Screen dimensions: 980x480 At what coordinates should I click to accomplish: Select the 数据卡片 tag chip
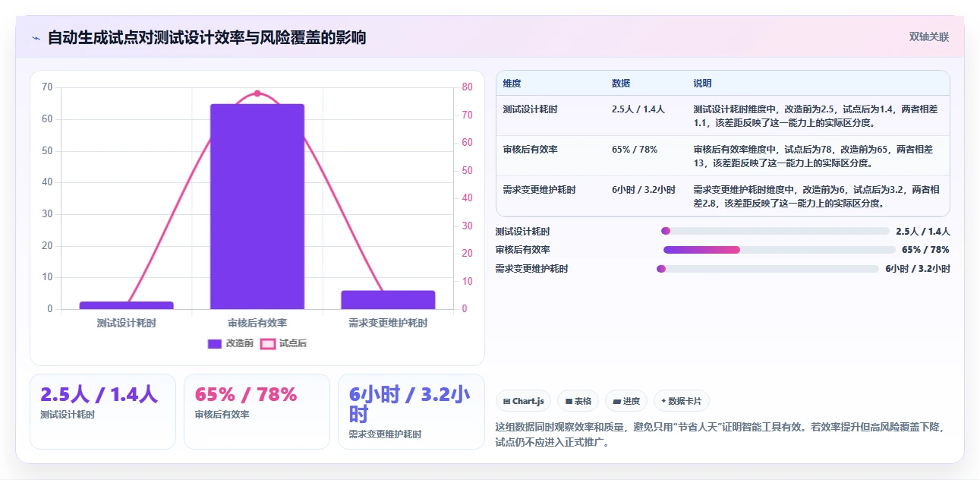click(682, 401)
